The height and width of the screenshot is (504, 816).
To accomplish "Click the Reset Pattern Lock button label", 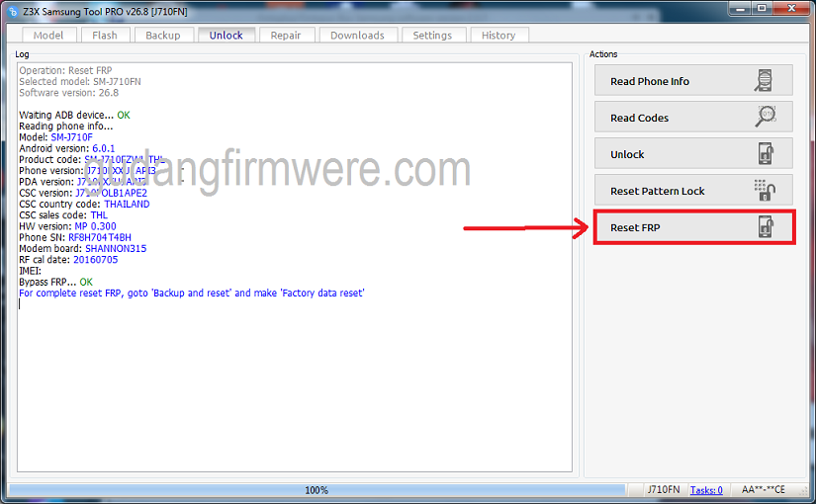I will click(658, 191).
